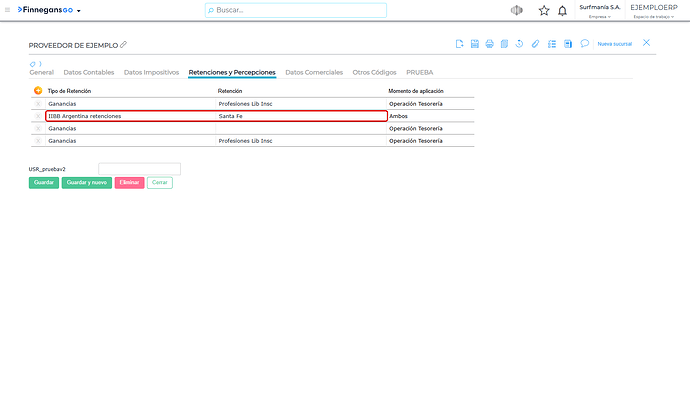Viewport: 690px width, 402px height.
Task: Open comments speech bubble icon
Action: tap(584, 43)
